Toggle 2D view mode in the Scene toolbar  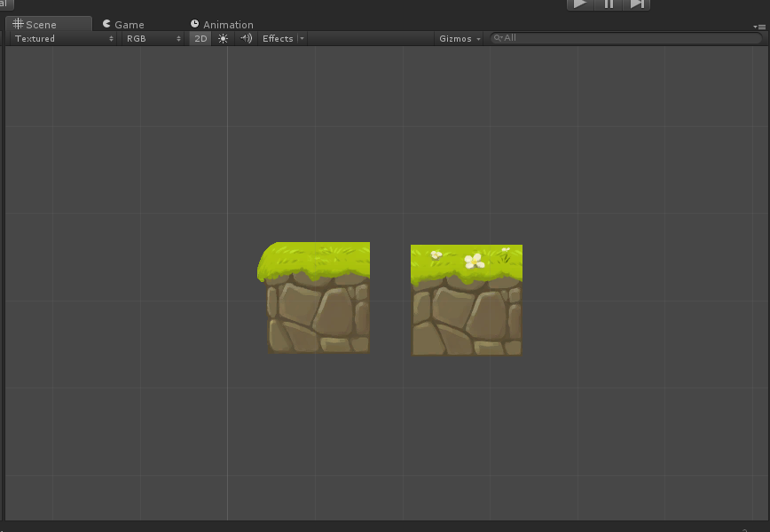pos(200,38)
